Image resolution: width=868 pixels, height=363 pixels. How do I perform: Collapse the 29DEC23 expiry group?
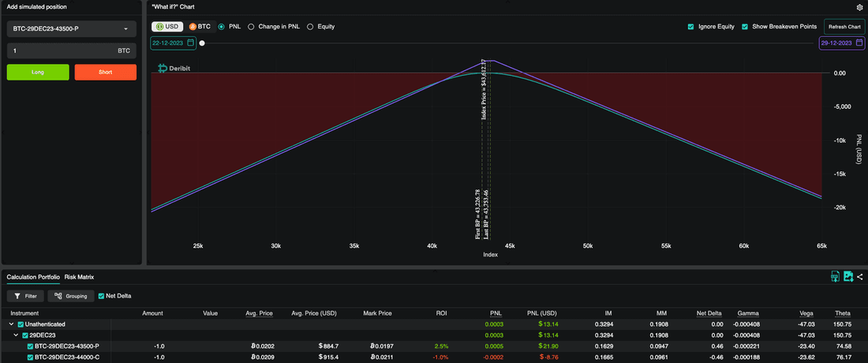pyautogui.click(x=16, y=335)
